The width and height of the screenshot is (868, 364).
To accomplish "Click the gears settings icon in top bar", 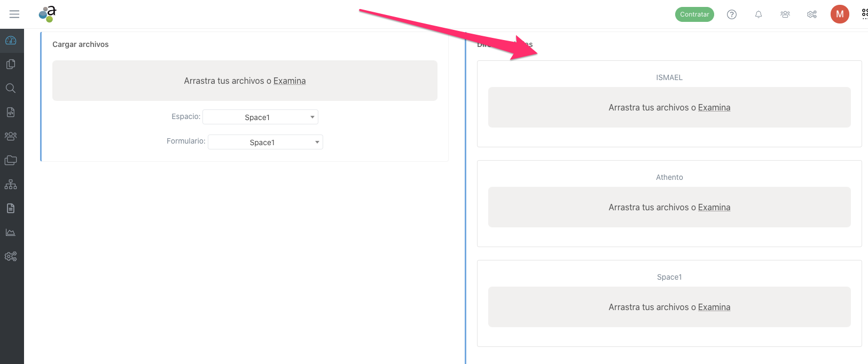I will [812, 14].
